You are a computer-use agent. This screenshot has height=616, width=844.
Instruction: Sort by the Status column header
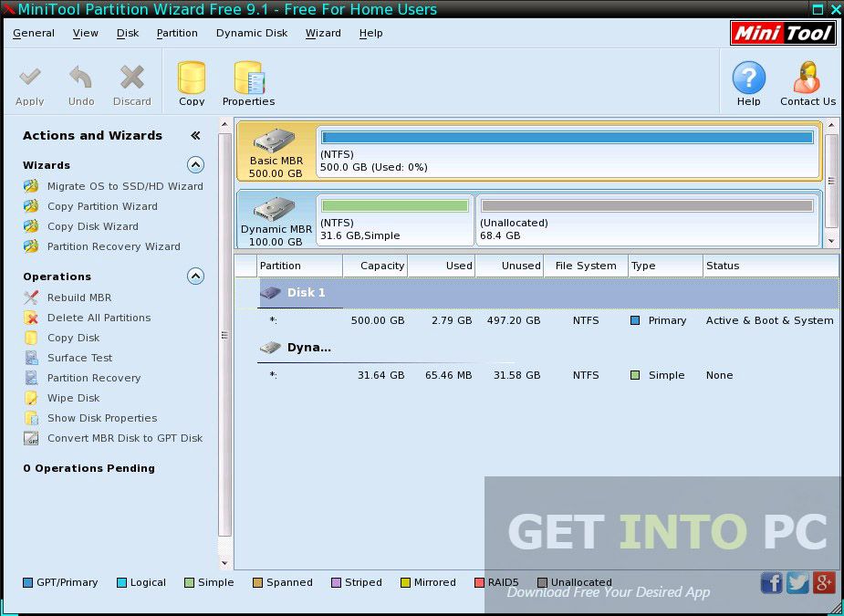[x=770, y=266]
